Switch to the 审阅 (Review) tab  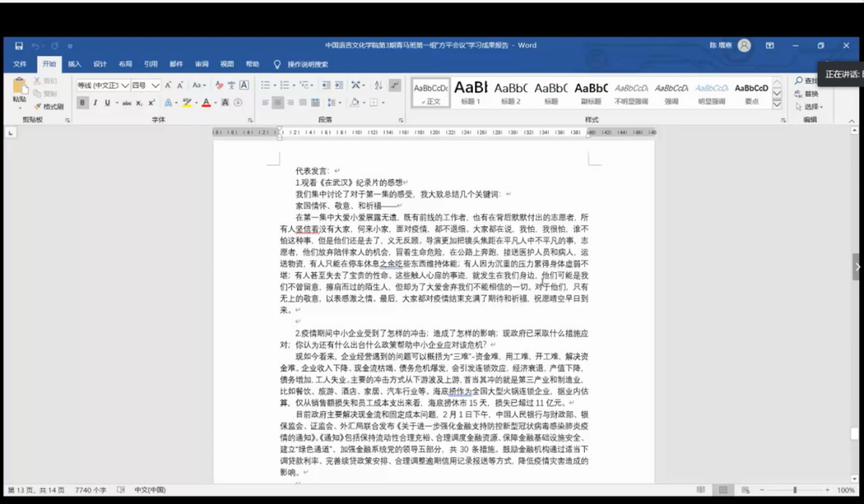pos(202,64)
